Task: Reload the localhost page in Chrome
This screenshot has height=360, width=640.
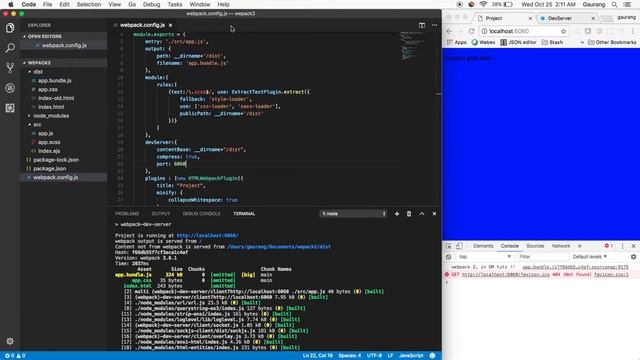Action: (x=471, y=31)
